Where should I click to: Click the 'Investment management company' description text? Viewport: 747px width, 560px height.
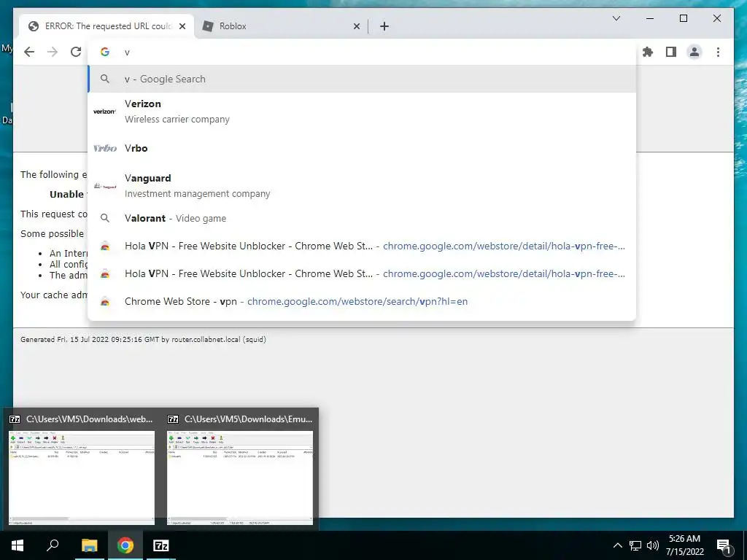click(x=197, y=194)
